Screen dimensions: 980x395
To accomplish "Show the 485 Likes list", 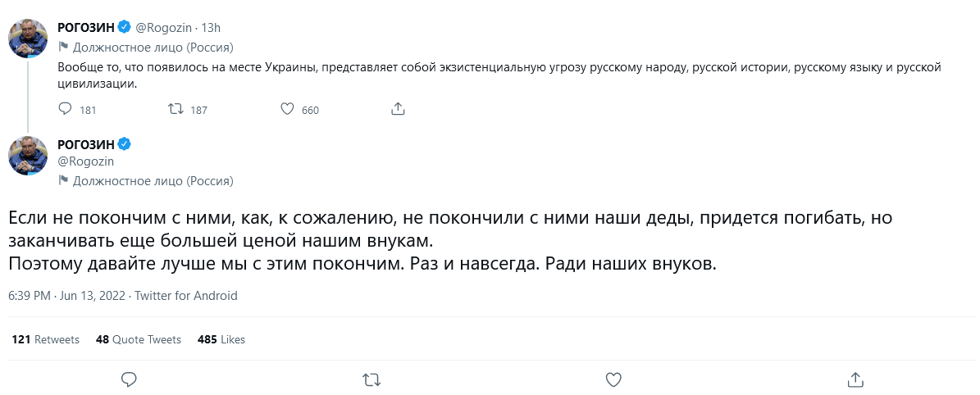I will [x=221, y=339].
